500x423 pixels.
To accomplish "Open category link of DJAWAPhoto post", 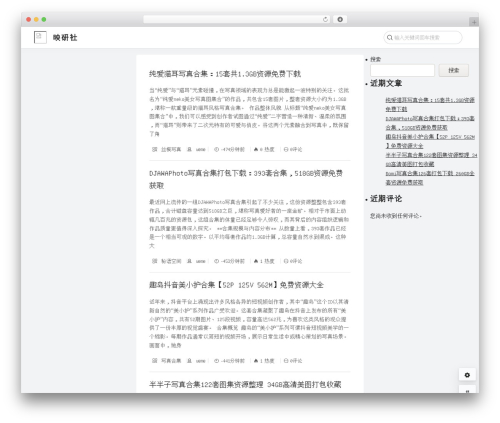I will coord(171,261).
